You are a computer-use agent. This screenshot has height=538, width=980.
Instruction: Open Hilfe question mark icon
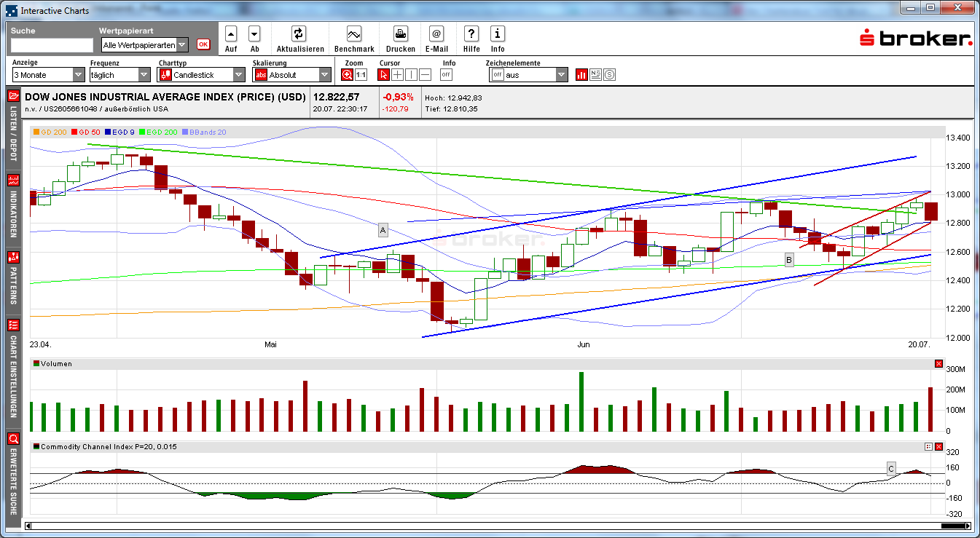tap(471, 33)
